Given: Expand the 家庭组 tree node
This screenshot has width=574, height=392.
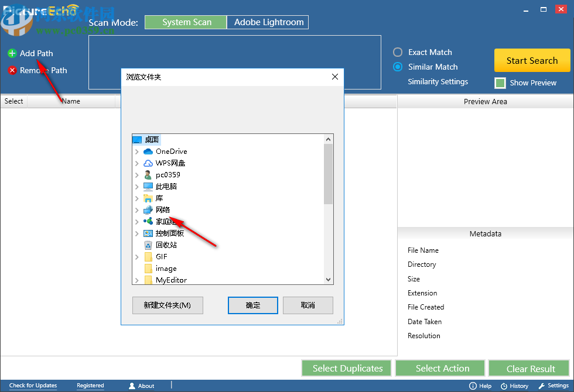Looking at the screenshot, I should 137,222.
